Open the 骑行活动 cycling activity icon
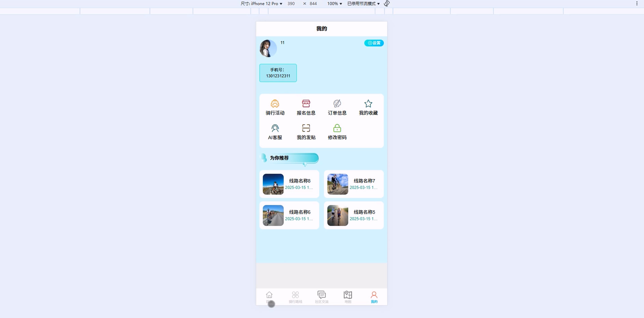This screenshot has width=644, height=318. tap(275, 104)
